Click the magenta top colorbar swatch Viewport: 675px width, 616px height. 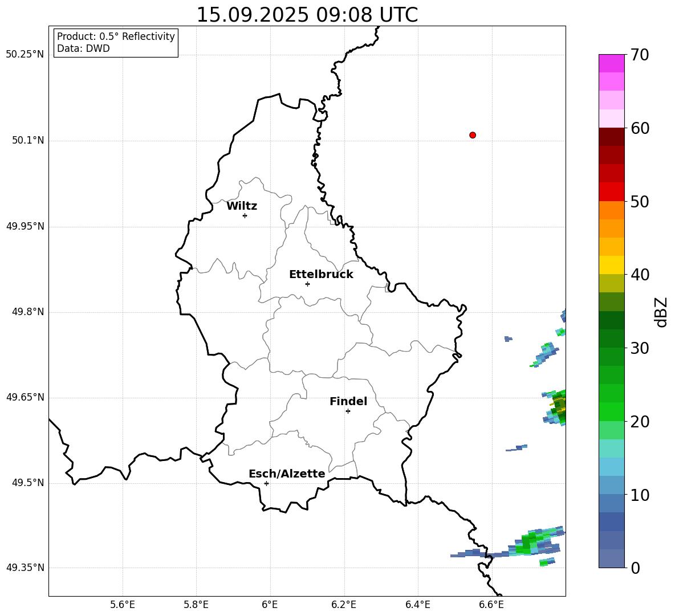(611, 63)
